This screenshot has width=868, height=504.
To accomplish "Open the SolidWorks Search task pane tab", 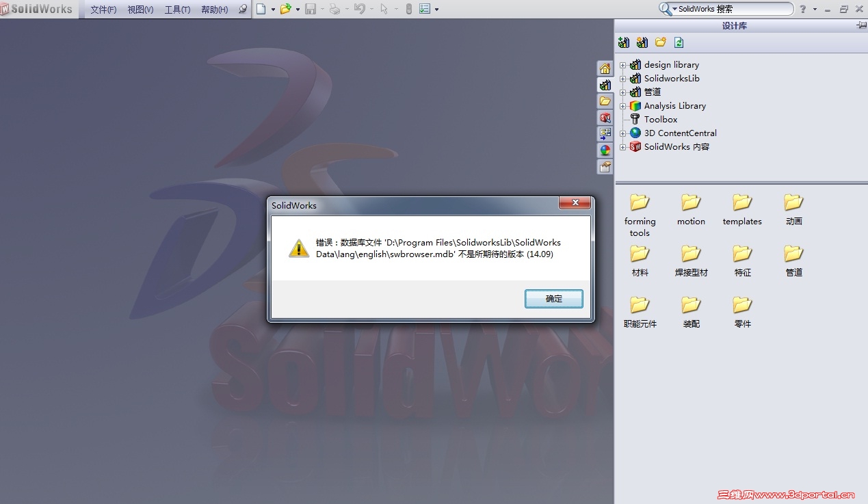I will [605, 118].
